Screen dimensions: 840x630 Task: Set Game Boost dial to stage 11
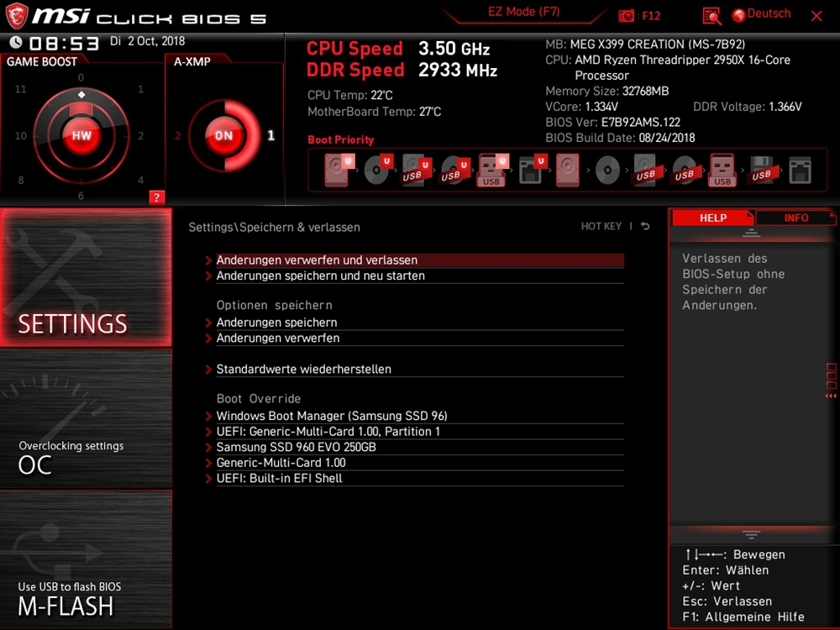[20, 89]
